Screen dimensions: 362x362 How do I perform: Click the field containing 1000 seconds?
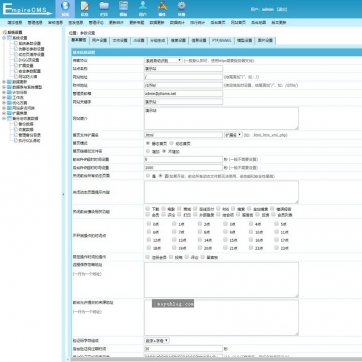tap(183, 167)
